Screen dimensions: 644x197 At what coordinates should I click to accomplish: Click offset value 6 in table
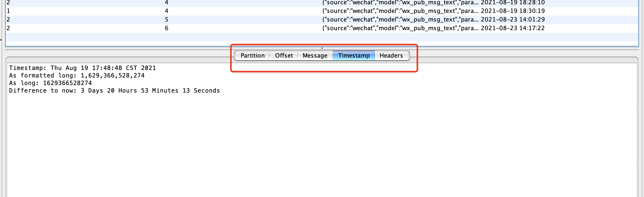(x=167, y=28)
